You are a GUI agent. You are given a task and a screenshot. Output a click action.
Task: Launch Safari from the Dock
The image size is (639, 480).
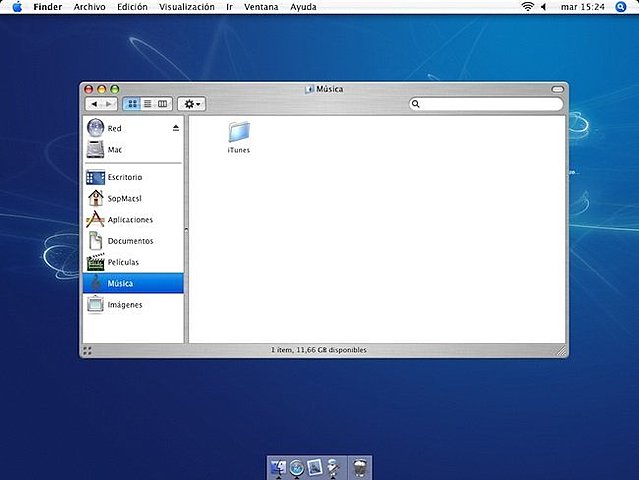[297, 469]
